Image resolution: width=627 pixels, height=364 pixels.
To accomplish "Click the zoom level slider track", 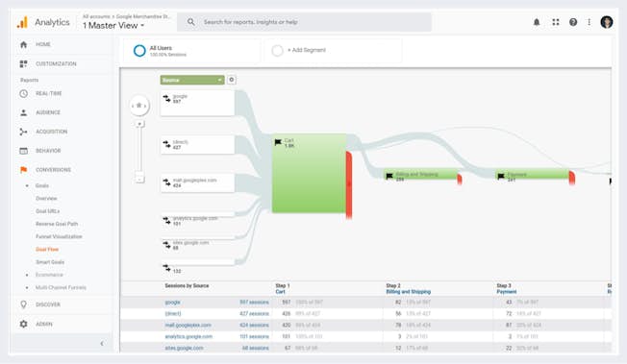I will (x=139, y=150).
